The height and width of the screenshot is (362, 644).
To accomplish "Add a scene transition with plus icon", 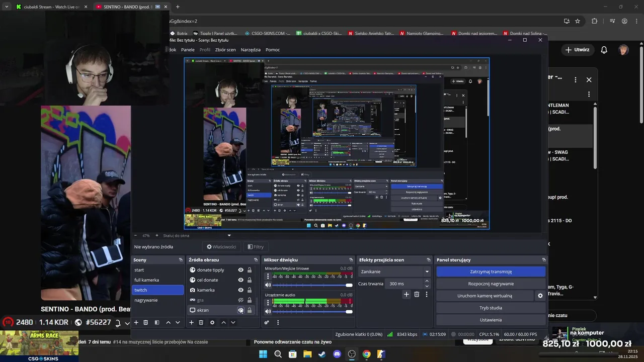I will click(x=407, y=294).
